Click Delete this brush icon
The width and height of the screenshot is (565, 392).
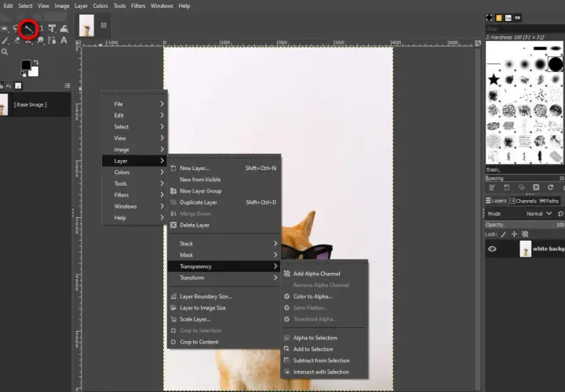pyautogui.click(x=536, y=187)
